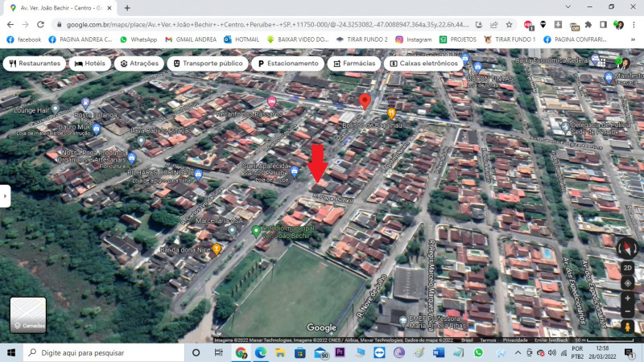Find Caixas eletrônicos nearby
Viewport: 644px width, 362px height.
coord(423,64)
